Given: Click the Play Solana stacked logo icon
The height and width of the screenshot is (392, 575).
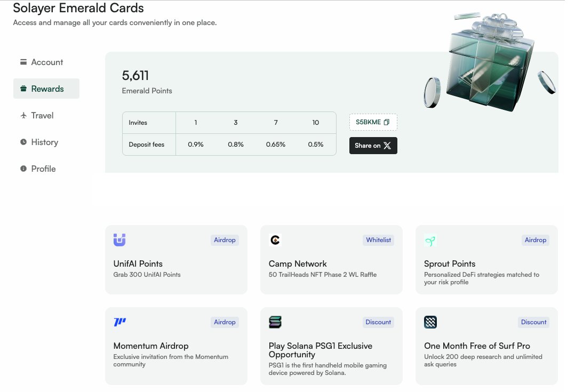Looking at the screenshot, I should tap(274, 322).
